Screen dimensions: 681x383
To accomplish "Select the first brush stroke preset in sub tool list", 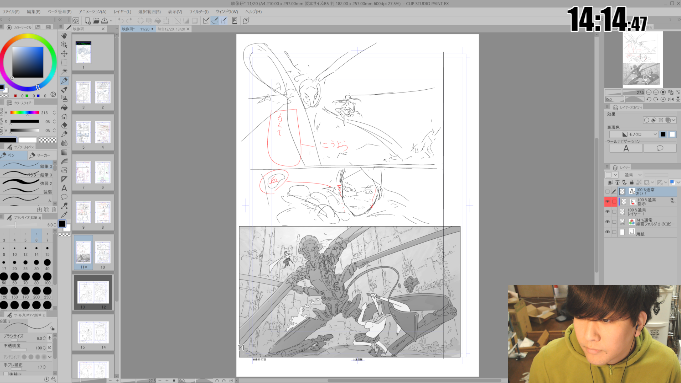I will (26, 165).
